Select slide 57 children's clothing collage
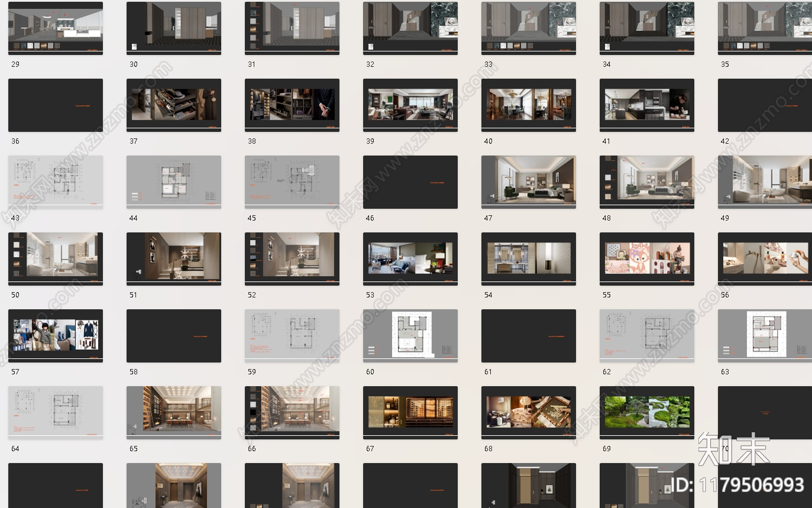Image resolution: width=812 pixels, height=508 pixels. click(x=56, y=336)
